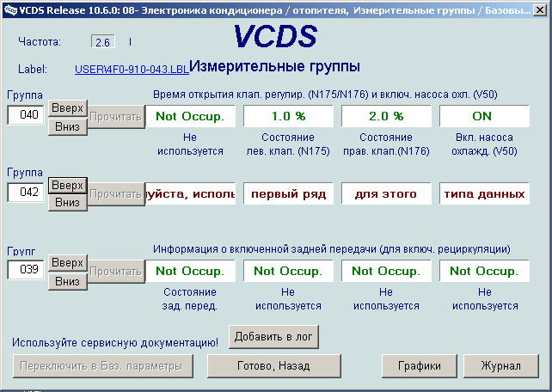Click the frequency value 2.6 field
552x392 pixels.
coord(103,42)
